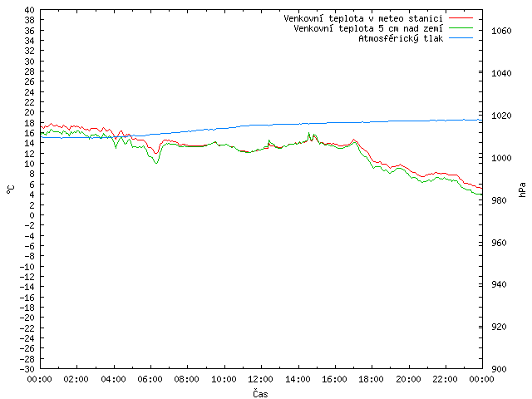Click temperature peak near 14:30
Image resolution: width=532 pixels, height=399 pixels.
click(x=308, y=133)
